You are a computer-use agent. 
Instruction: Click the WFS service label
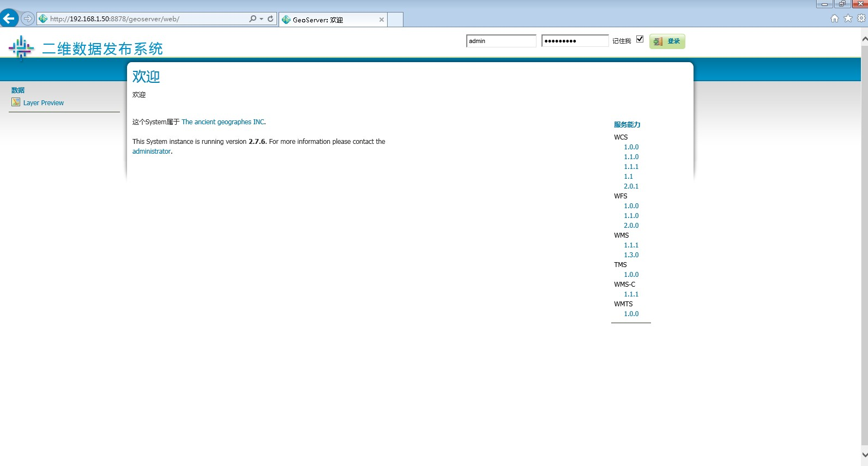point(620,196)
